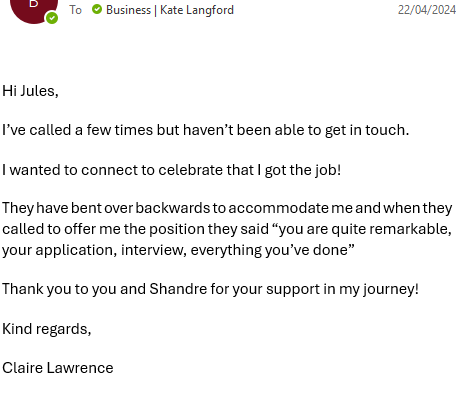Click the 'Claire Lawrence' signature name
Image resolution: width=461 pixels, height=403 pixels.
[x=58, y=368]
